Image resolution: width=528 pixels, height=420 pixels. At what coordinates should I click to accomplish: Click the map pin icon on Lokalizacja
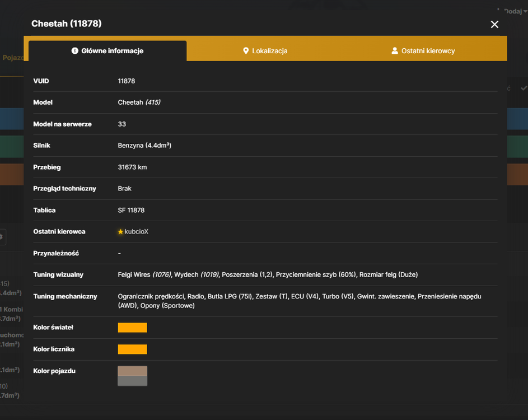coord(246,51)
